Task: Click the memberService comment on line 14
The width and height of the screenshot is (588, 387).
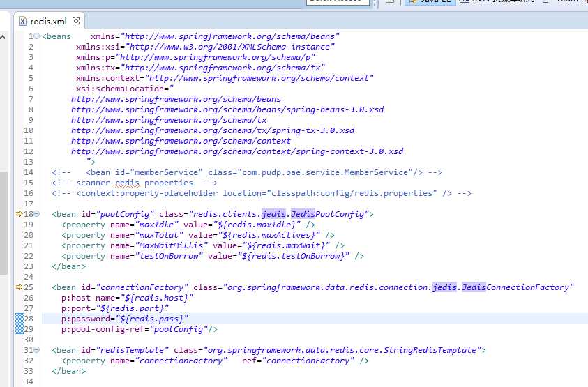Action: (x=247, y=172)
